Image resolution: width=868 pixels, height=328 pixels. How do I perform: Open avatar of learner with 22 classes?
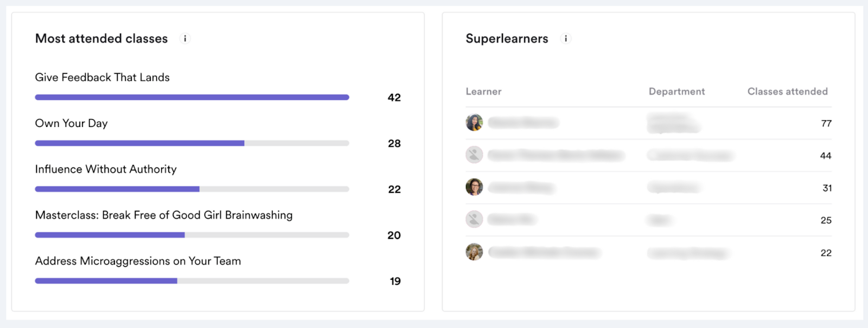[x=474, y=252]
